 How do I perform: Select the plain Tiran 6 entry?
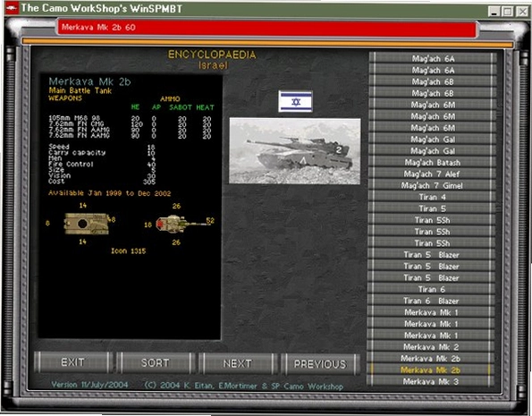tap(433, 290)
